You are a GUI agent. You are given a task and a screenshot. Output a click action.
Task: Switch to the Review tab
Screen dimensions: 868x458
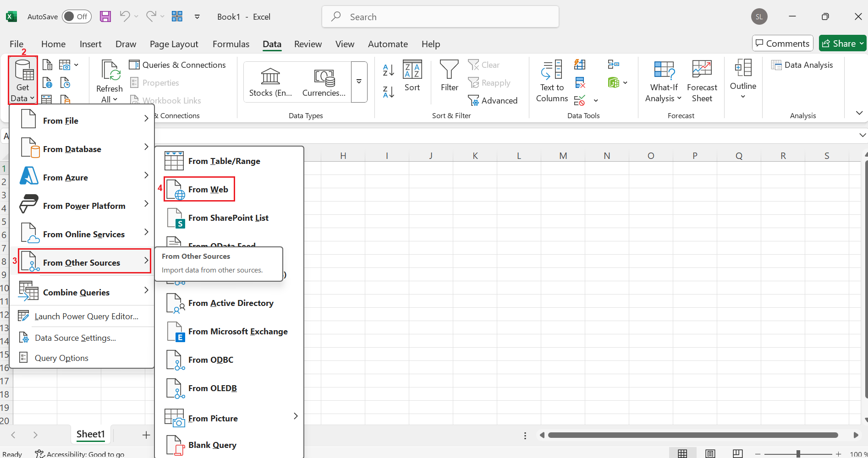(308, 44)
